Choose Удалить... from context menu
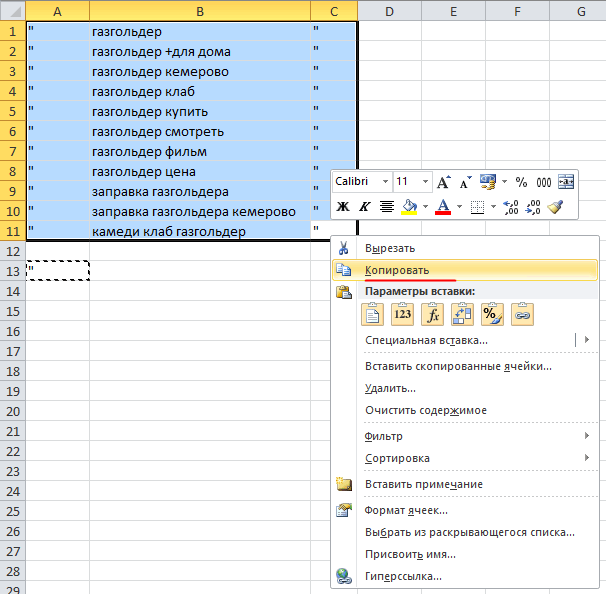This screenshot has width=606, height=594. coord(465,388)
